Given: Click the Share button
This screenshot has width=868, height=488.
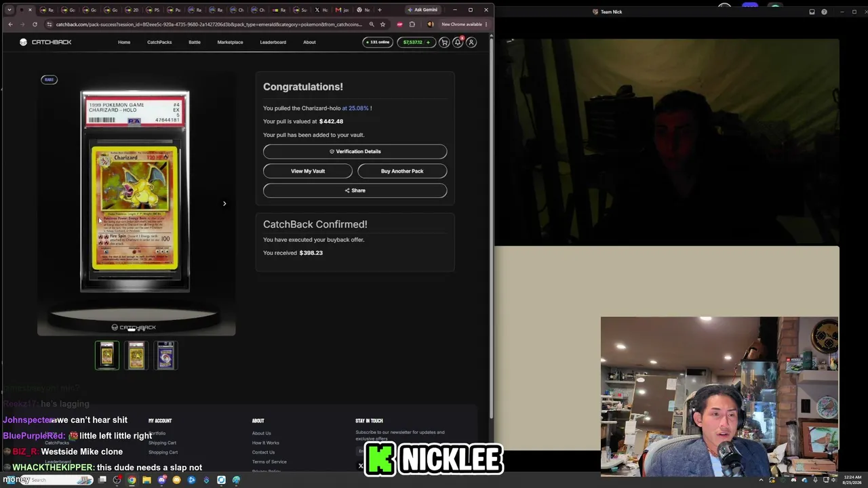Looking at the screenshot, I should tap(355, 190).
